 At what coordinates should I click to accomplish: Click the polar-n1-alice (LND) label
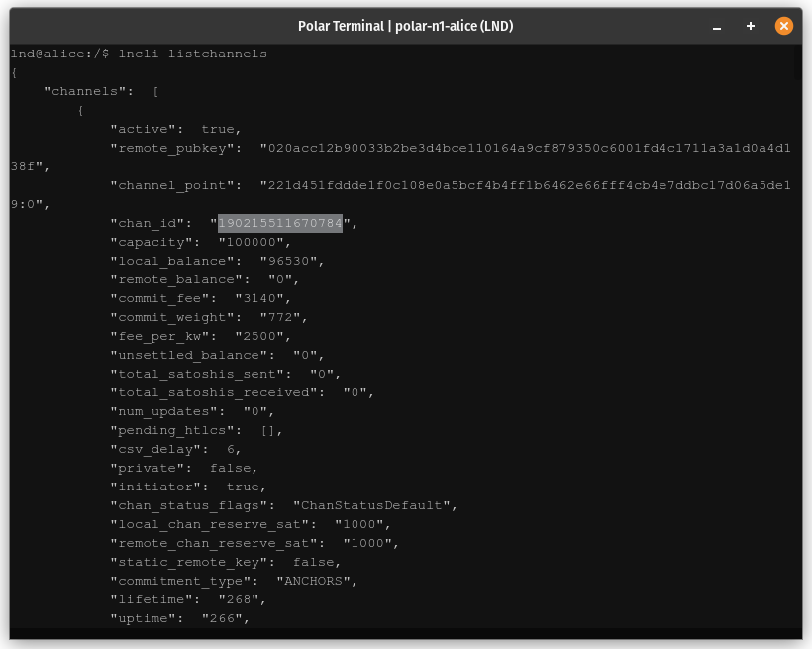coord(453,26)
